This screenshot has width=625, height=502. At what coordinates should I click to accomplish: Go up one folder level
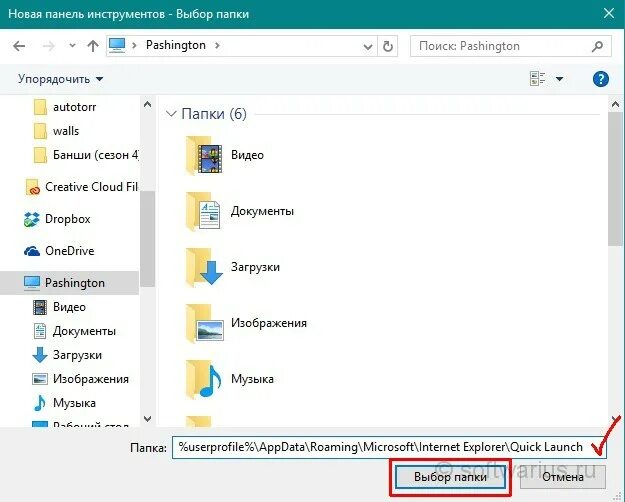tap(93, 46)
